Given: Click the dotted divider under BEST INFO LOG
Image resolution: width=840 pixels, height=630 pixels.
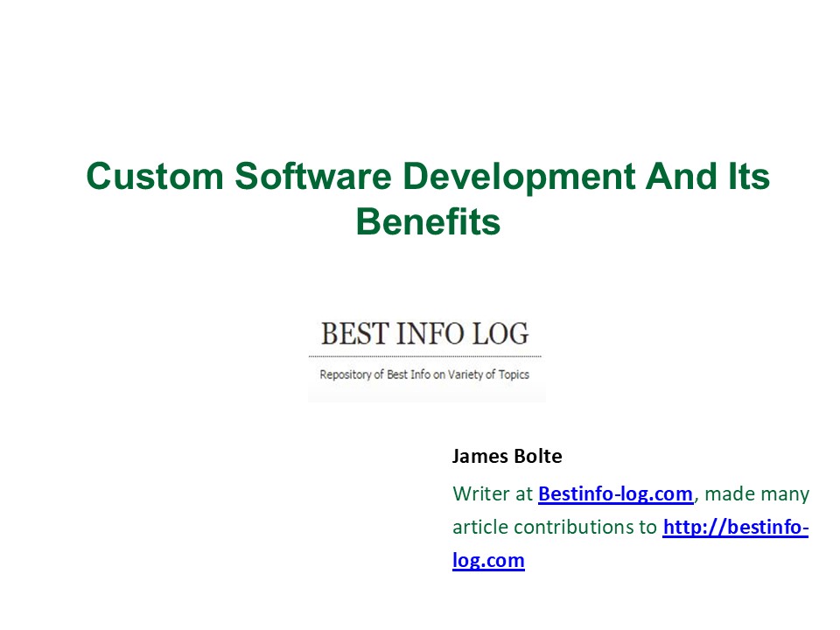Looking at the screenshot, I should coord(426,355).
